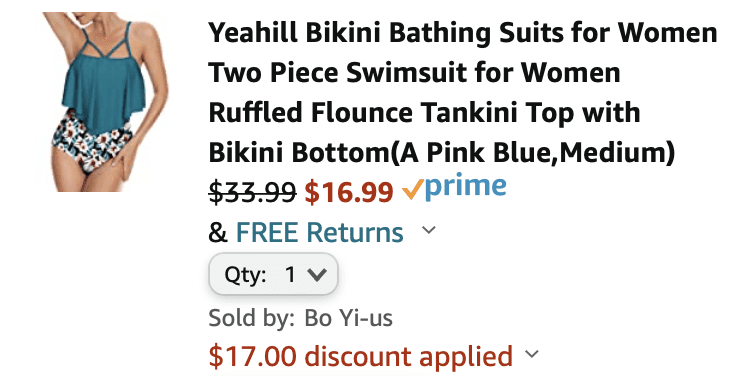Click the crossed-out $33.99 list price
This screenshot has height=376, width=730.
[252, 191]
